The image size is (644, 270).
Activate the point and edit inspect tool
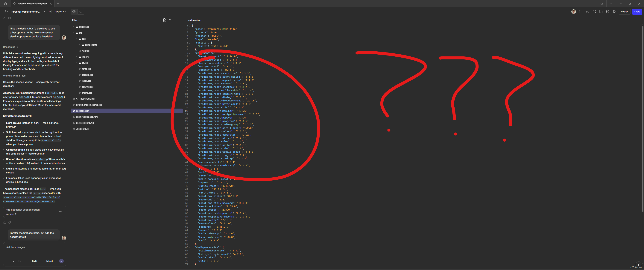click(587, 11)
